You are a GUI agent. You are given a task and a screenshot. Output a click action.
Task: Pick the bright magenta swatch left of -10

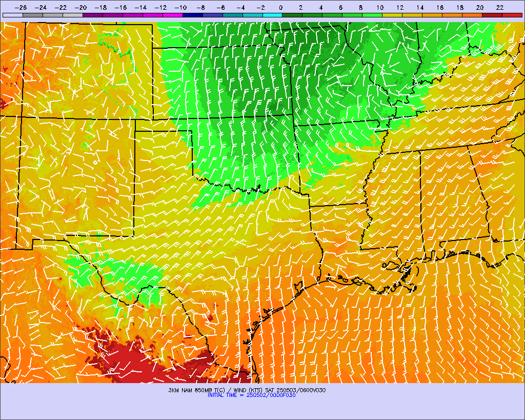(173, 15)
